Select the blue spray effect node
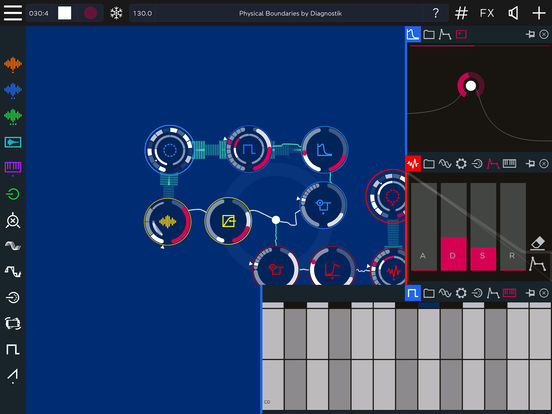Viewport: 552px width, 414px height. pyautogui.click(x=323, y=205)
